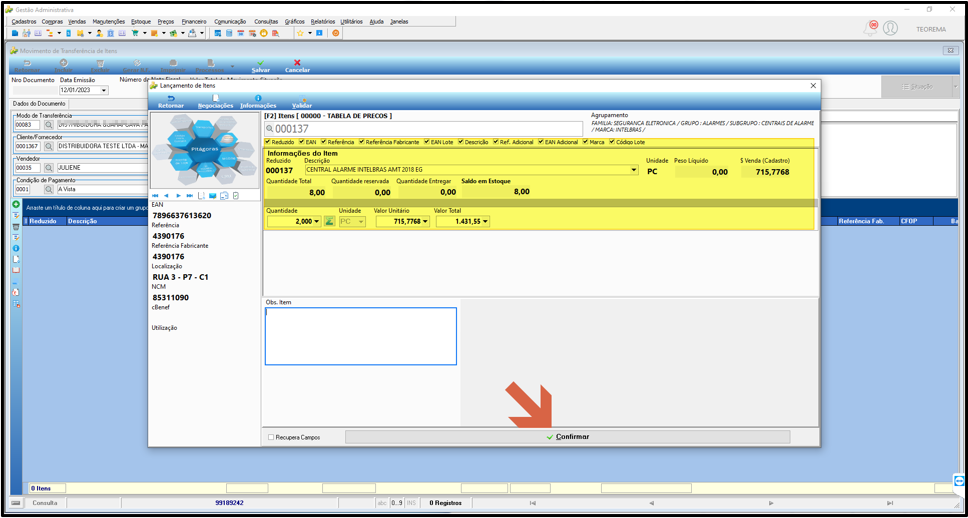Image resolution: width=968 pixels, height=518 pixels.
Task: Show the previous product image
Action: [x=167, y=196]
